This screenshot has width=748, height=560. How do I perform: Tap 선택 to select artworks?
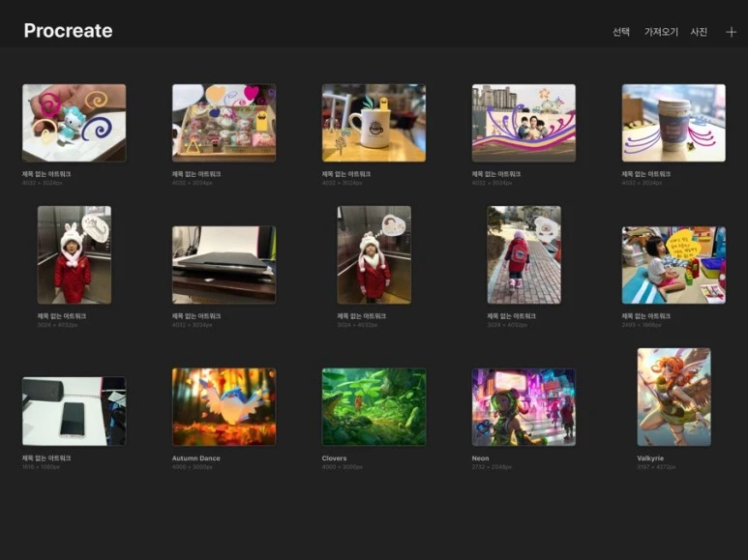point(621,32)
